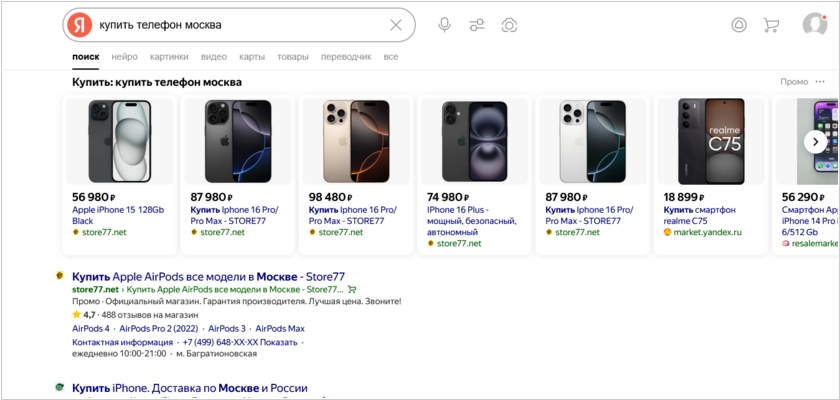Switch to the товары tab
The image size is (840, 400).
click(x=292, y=57)
